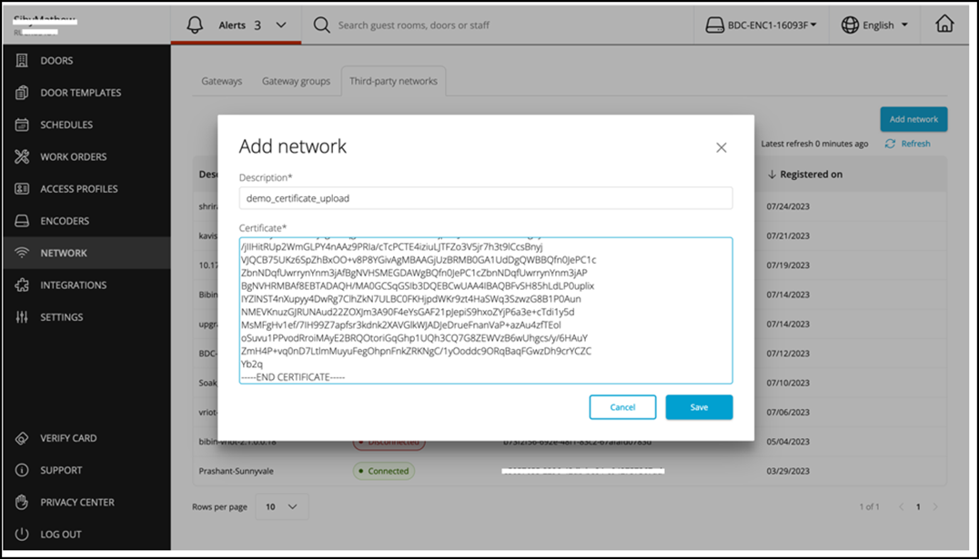Click the alerts bell icon
Viewport: 979px width, 560px height.
click(195, 25)
